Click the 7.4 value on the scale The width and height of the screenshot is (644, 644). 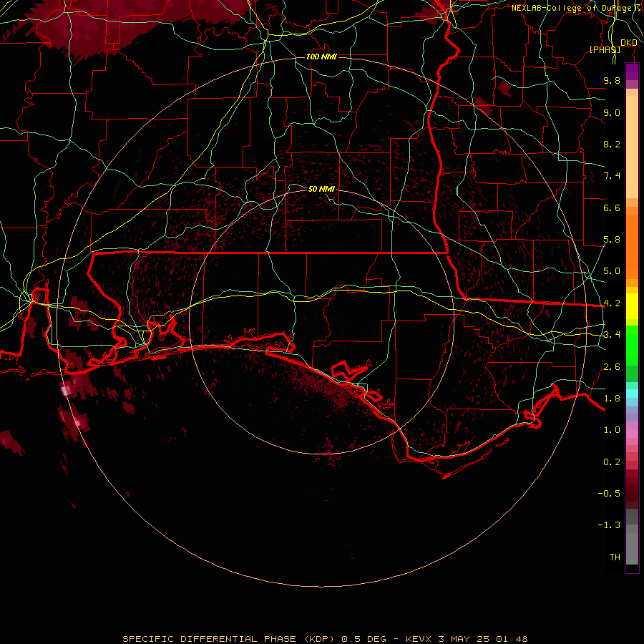[612, 176]
